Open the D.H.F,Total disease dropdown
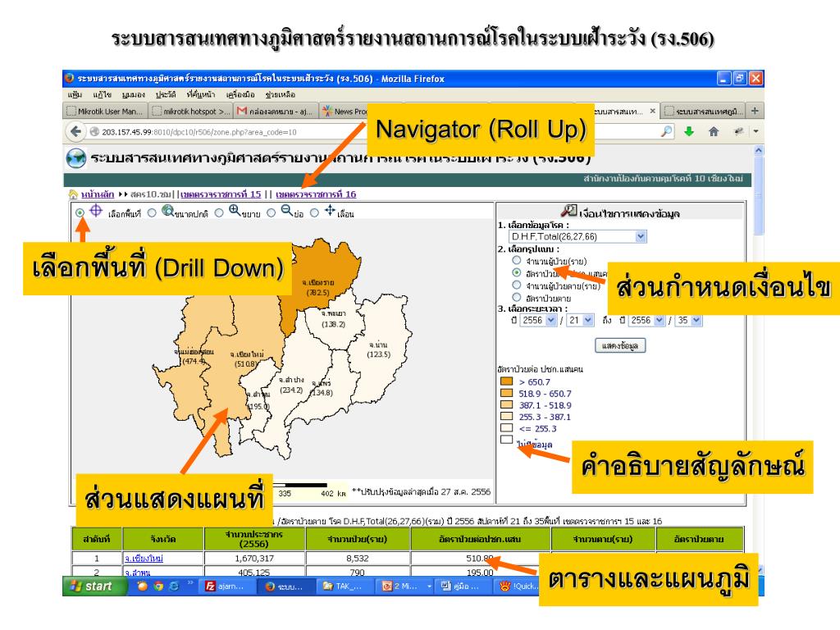Image resolution: width=840 pixels, height=630 pixels. click(x=578, y=236)
